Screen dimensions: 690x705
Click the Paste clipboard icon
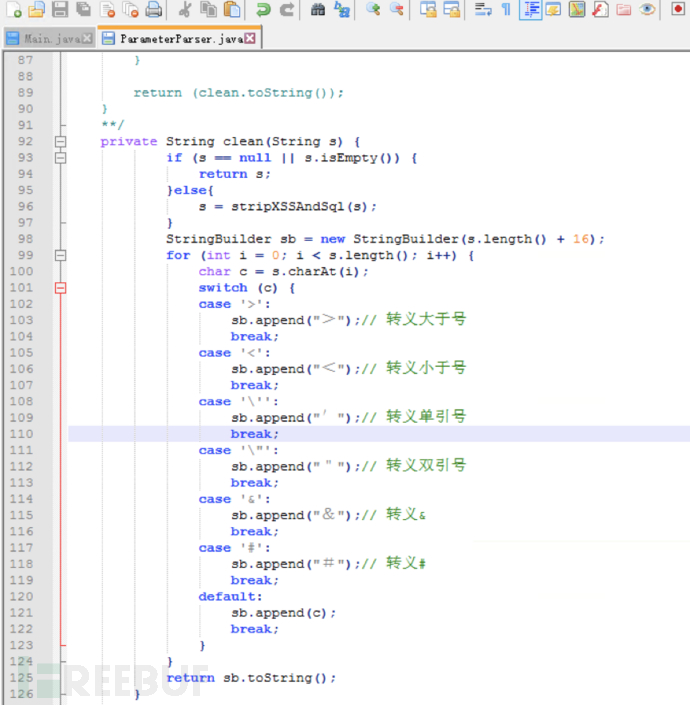click(x=232, y=10)
